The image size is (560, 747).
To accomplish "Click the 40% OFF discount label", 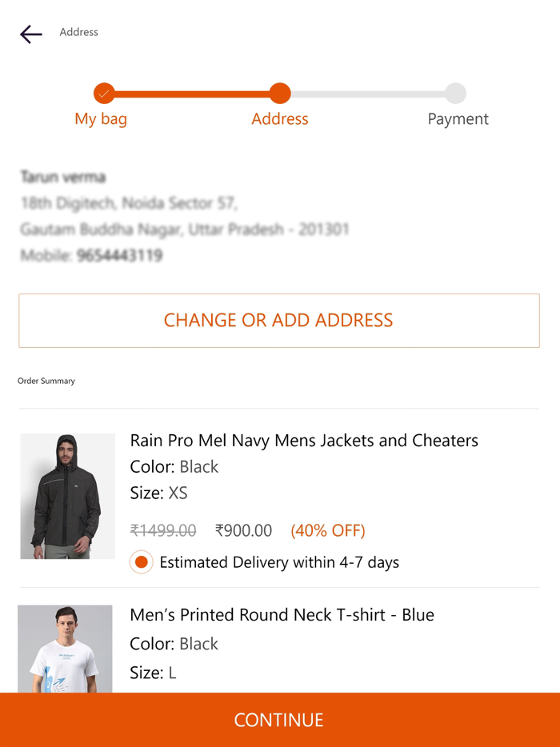I will pyautogui.click(x=328, y=530).
